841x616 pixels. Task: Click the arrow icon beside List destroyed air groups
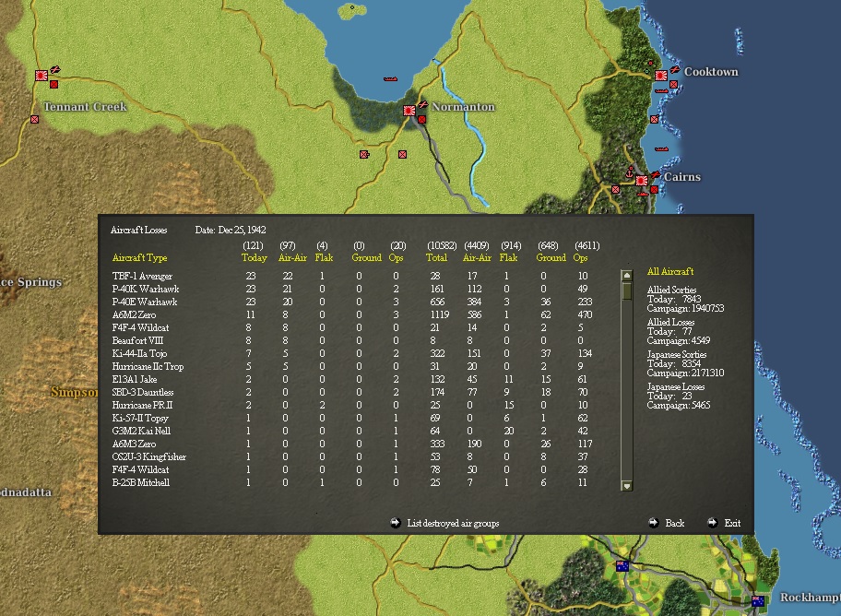click(396, 523)
